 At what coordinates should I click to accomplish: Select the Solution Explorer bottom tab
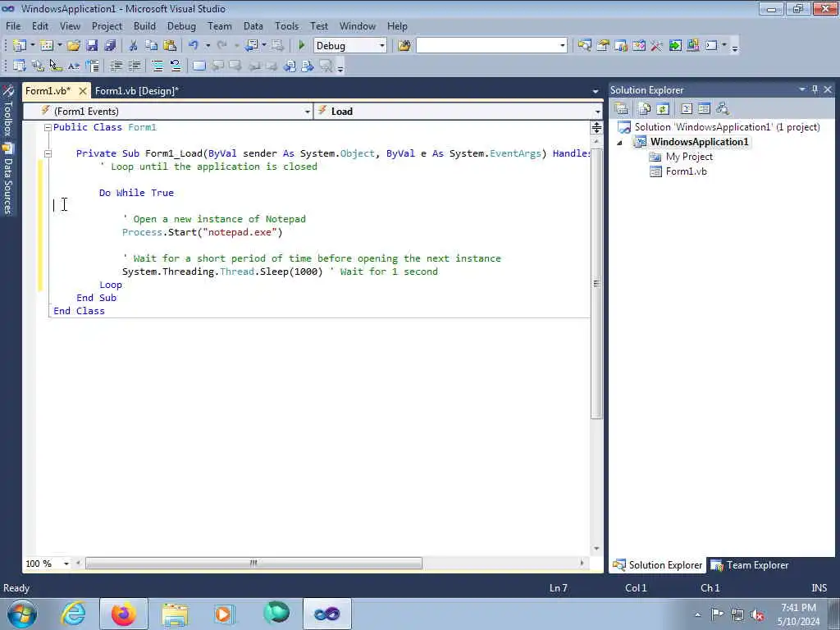click(657, 565)
